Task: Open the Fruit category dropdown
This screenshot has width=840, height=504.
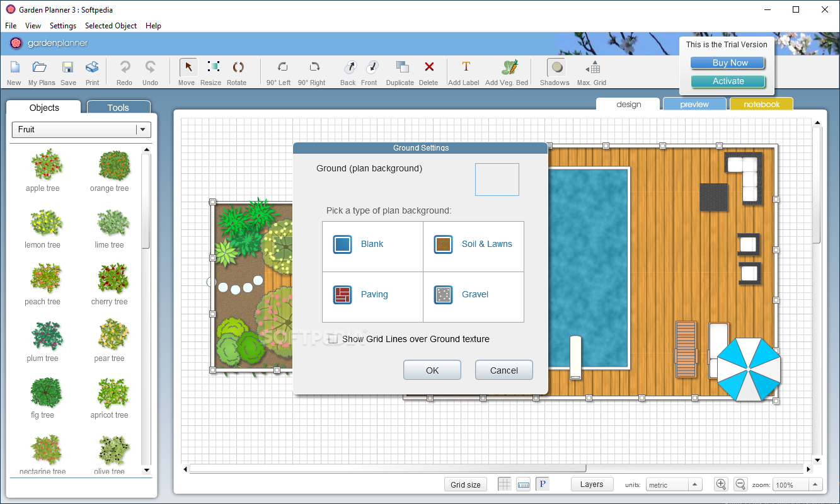Action: tap(82, 130)
